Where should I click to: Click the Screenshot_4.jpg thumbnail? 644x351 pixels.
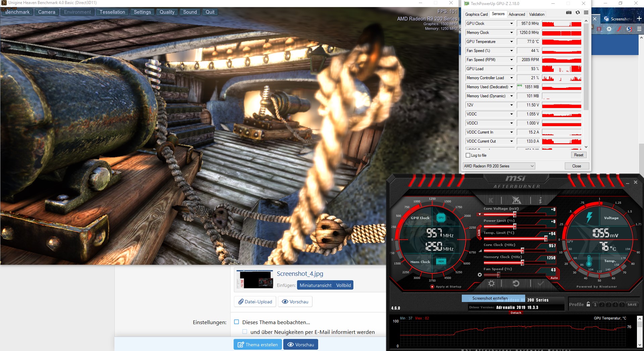(255, 279)
